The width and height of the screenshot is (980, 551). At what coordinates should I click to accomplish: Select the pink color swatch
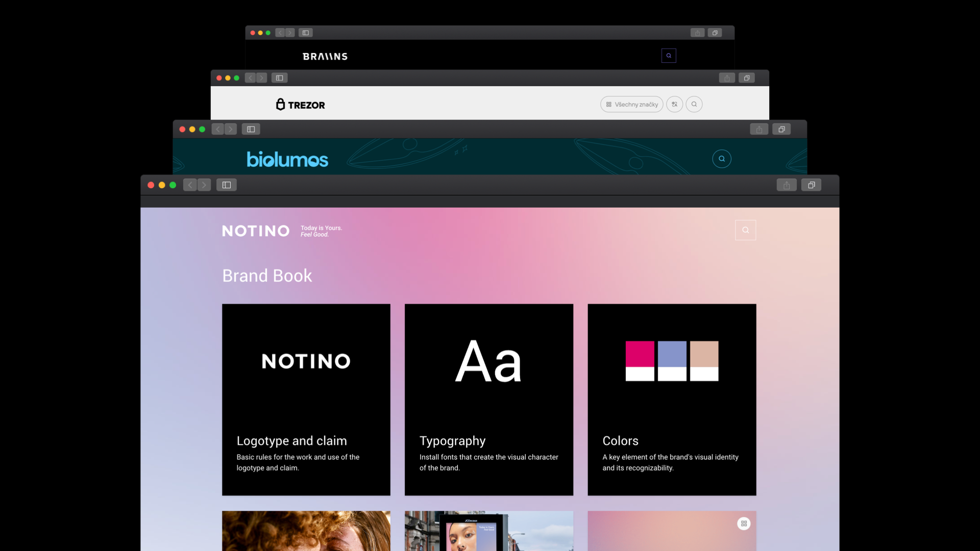[640, 361]
